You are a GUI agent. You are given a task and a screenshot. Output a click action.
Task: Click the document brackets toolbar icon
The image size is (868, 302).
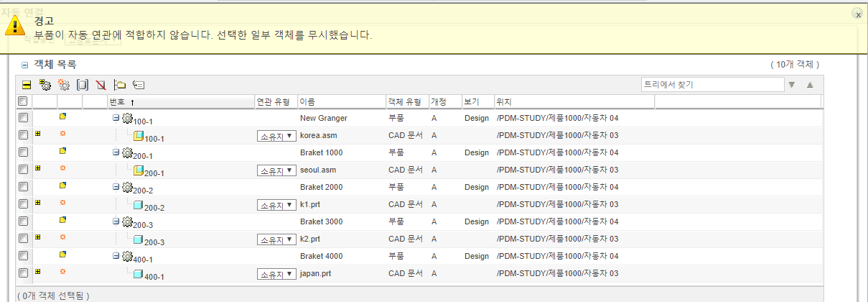[x=83, y=85]
